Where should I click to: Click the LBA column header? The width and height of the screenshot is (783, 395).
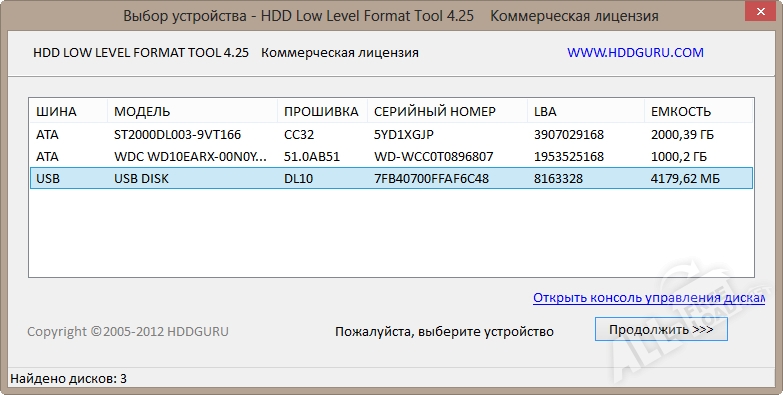[586, 111]
